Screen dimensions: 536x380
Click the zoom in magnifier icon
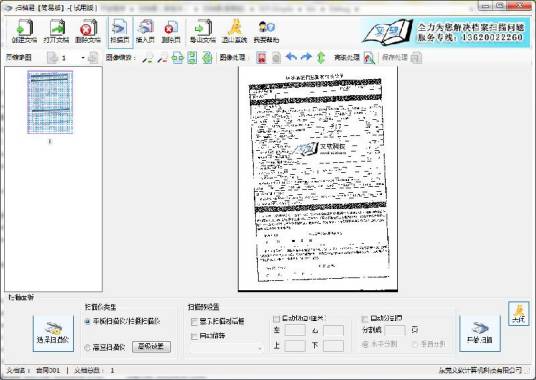[147, 58]
